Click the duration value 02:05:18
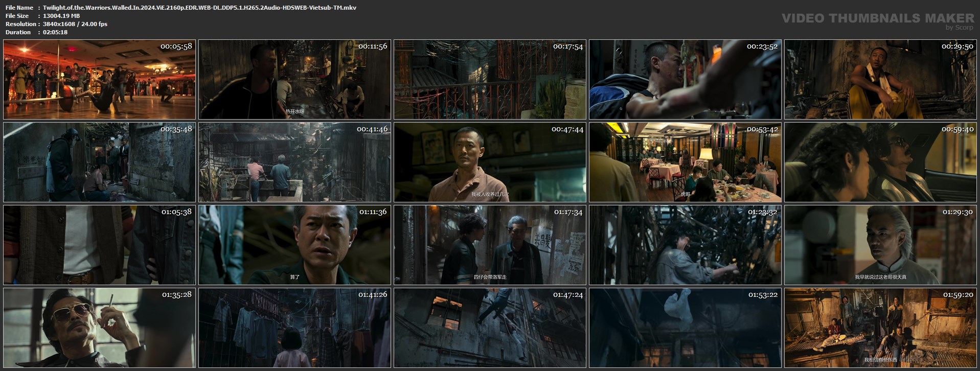Viewport: 980px width, 371px height. [55, 32]
